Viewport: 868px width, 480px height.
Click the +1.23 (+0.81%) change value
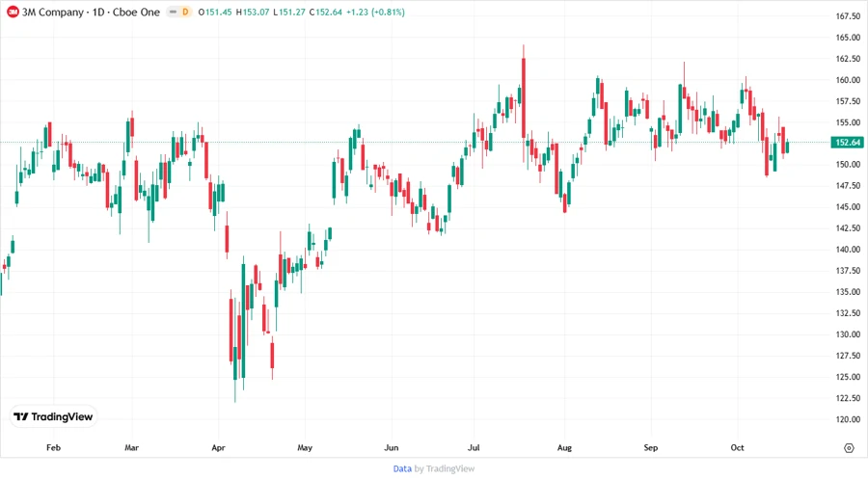pos(382,13)
